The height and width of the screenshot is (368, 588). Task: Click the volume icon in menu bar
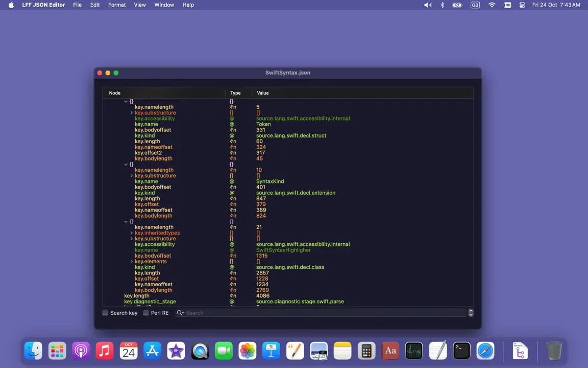pos(428,5)
